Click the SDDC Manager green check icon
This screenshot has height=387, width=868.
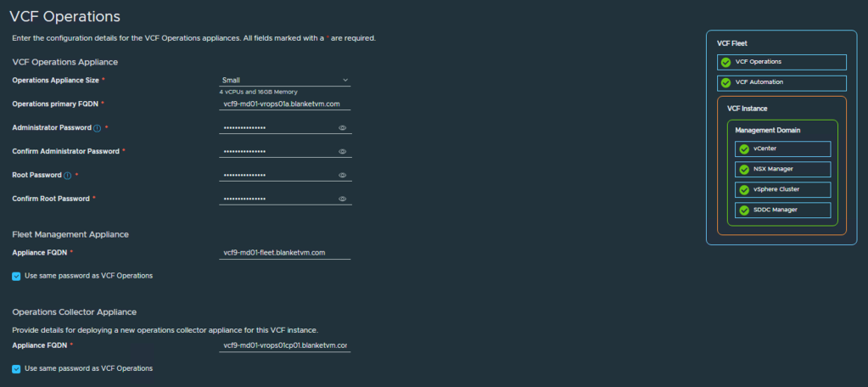pos(744,210)
